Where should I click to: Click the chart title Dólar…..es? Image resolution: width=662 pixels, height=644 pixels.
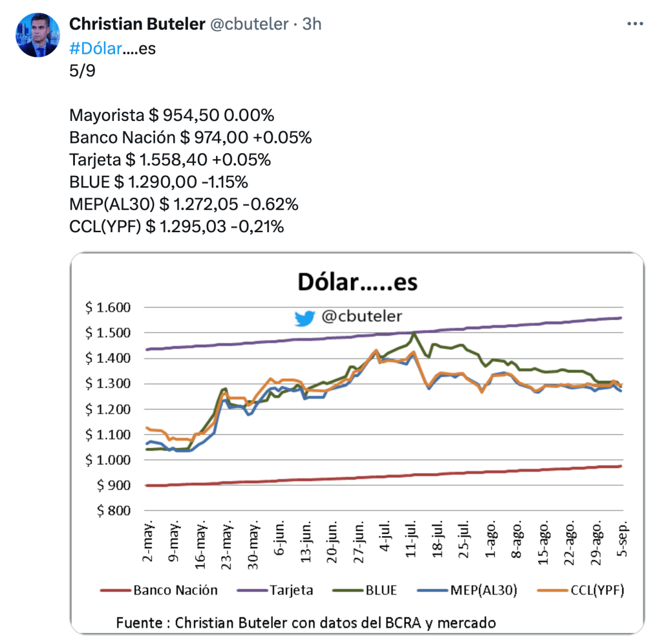coord(357,283)
